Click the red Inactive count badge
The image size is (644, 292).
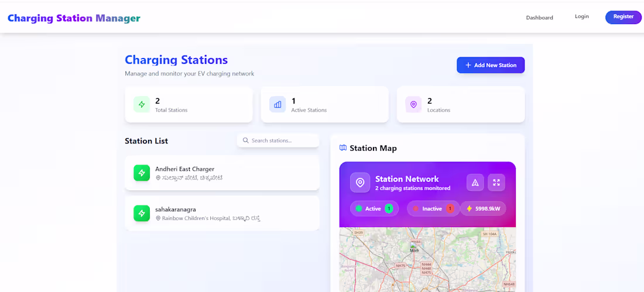coord(450,209)
